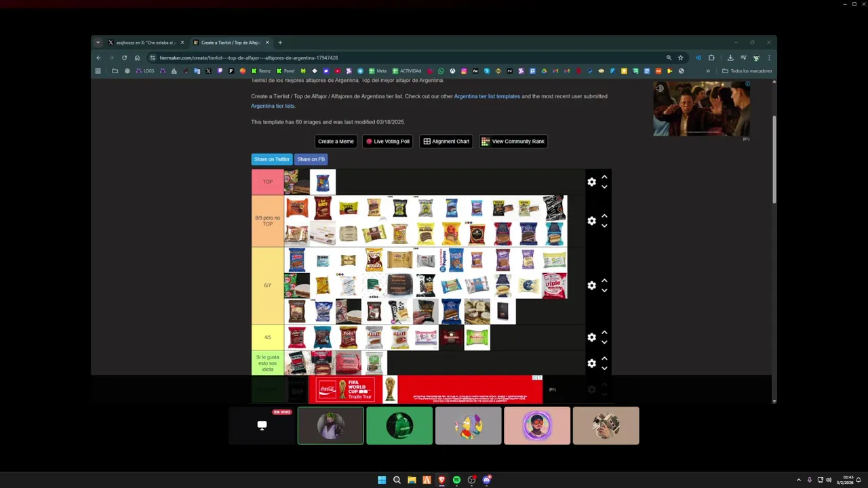The width and height of the screenshot is (868, 488).
Task: Switch to the X tab 'Che estaba al...'
Action: (x=146, y=43)
